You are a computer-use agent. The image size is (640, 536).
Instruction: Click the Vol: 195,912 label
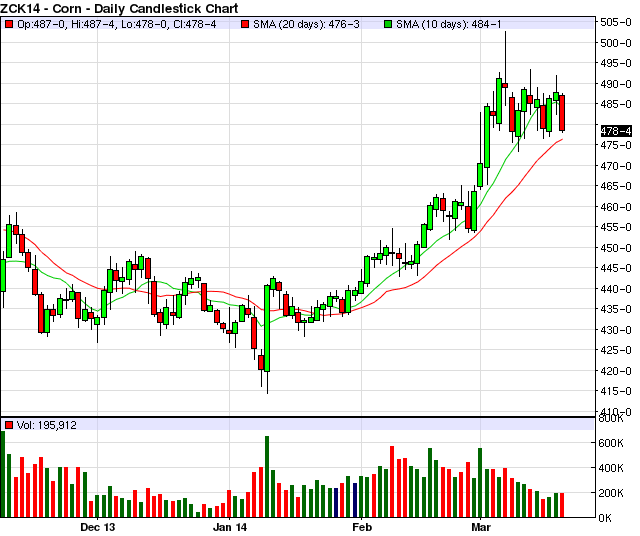coord(47,425)
